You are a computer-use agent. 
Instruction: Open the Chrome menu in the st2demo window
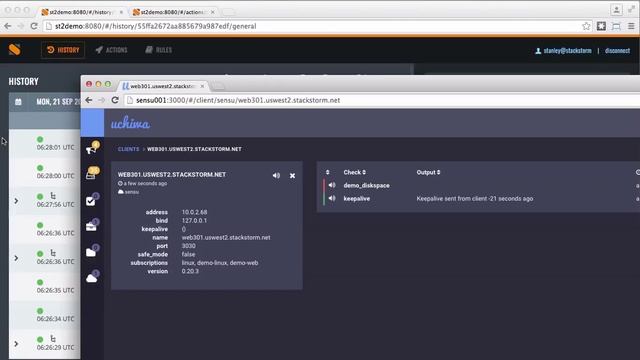[x=631, y=26]
